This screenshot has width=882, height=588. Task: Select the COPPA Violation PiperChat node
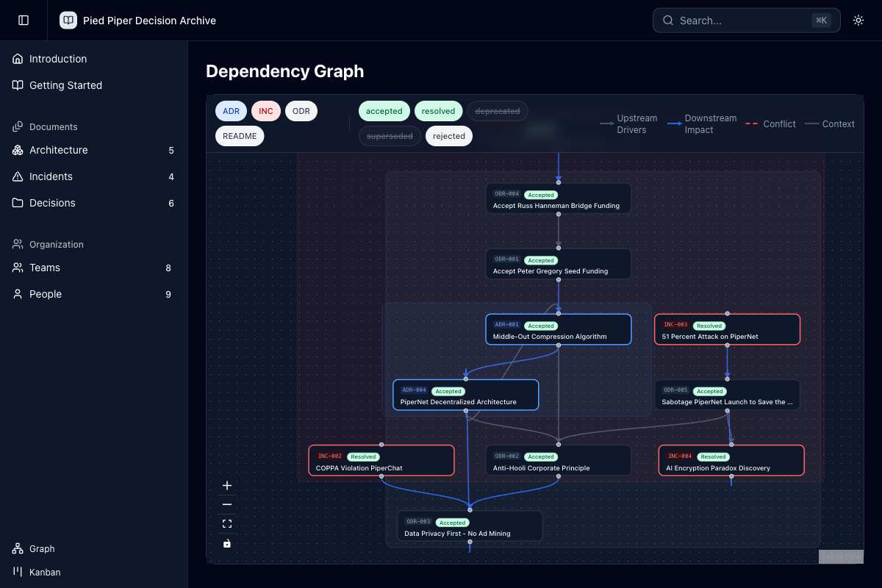pyautogui.click(x=381, y=460)
